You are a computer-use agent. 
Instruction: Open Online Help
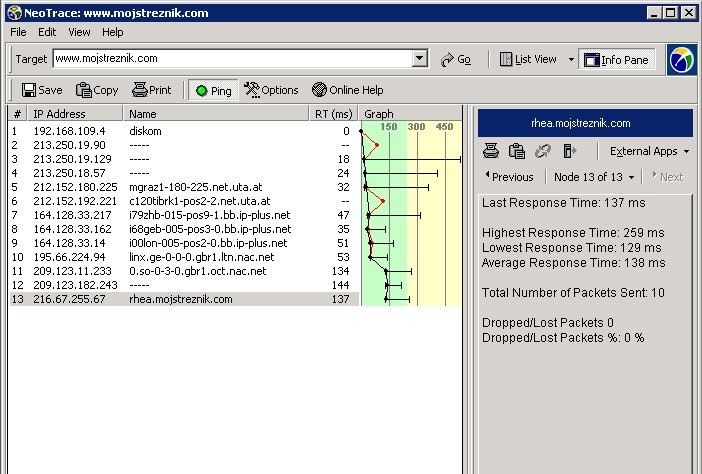point(347,90)
